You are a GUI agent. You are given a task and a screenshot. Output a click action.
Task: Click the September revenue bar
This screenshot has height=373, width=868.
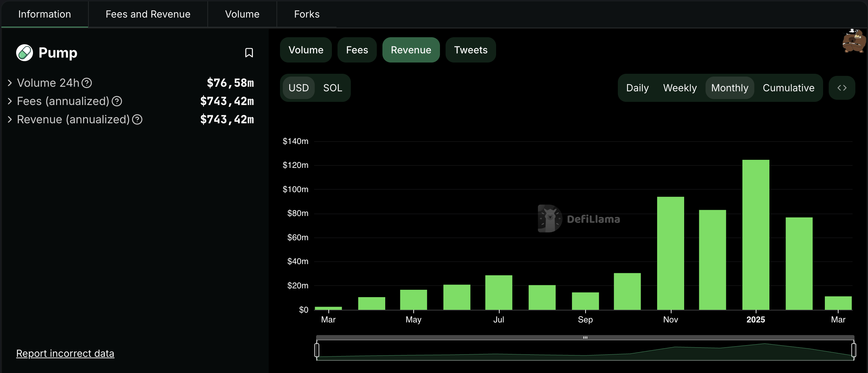tap(585, 301)
